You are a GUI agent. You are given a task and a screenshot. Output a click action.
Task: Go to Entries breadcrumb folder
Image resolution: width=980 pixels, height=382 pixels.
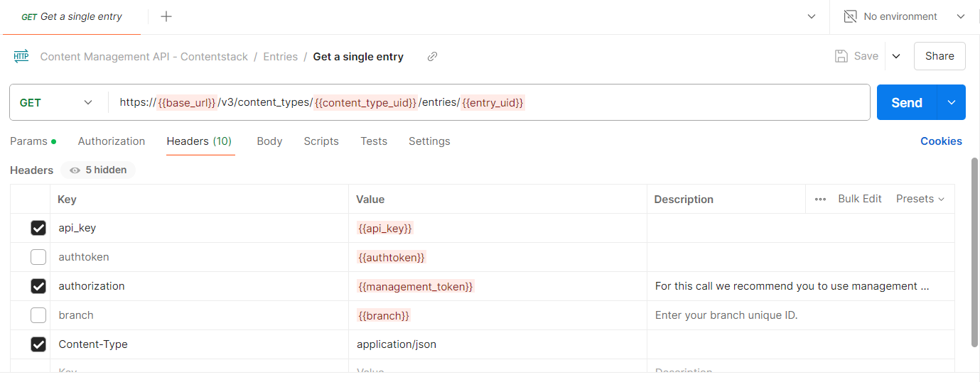coord(280,57)
